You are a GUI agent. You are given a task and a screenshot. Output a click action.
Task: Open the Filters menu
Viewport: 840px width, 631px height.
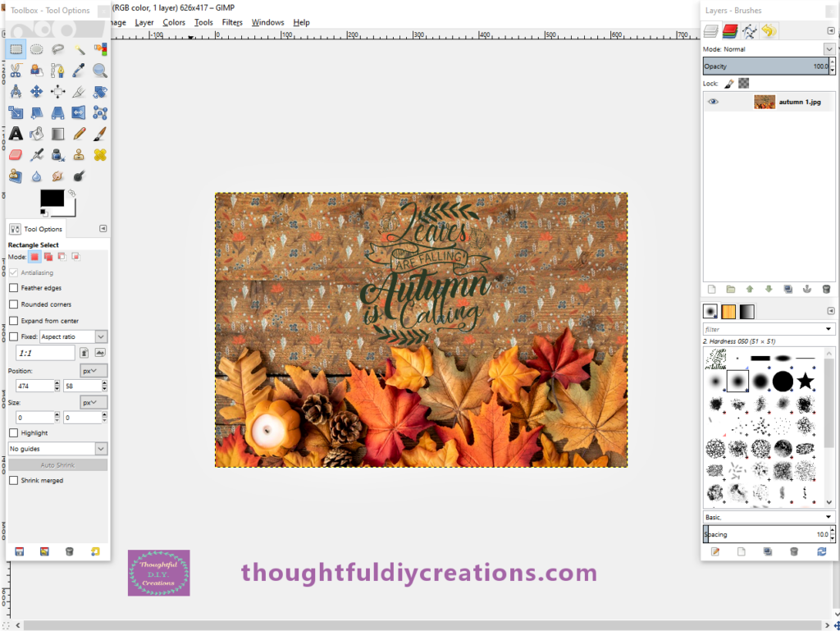pos(232,22)
